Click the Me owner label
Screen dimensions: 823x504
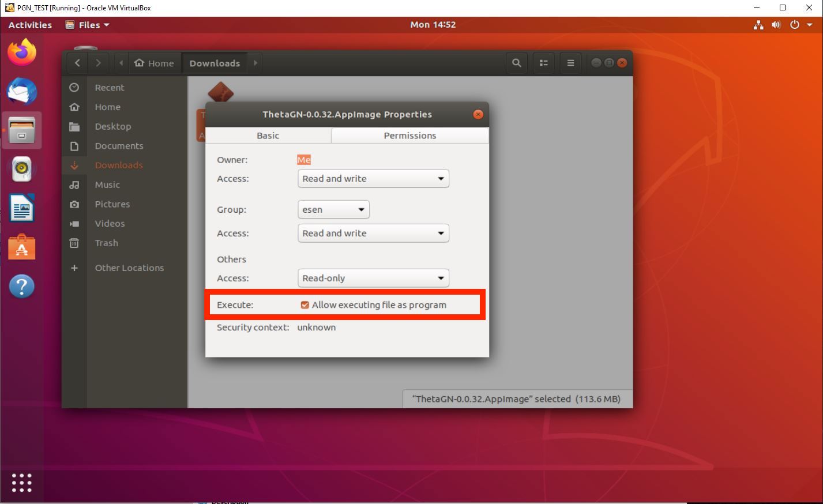click(304, 160)
